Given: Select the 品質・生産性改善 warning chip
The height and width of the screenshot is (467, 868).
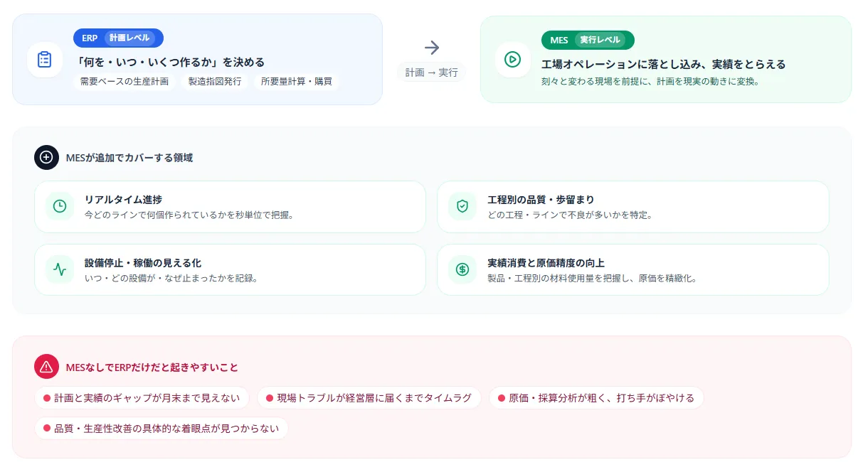Looking at the screenshot, I should coord(161,428).
